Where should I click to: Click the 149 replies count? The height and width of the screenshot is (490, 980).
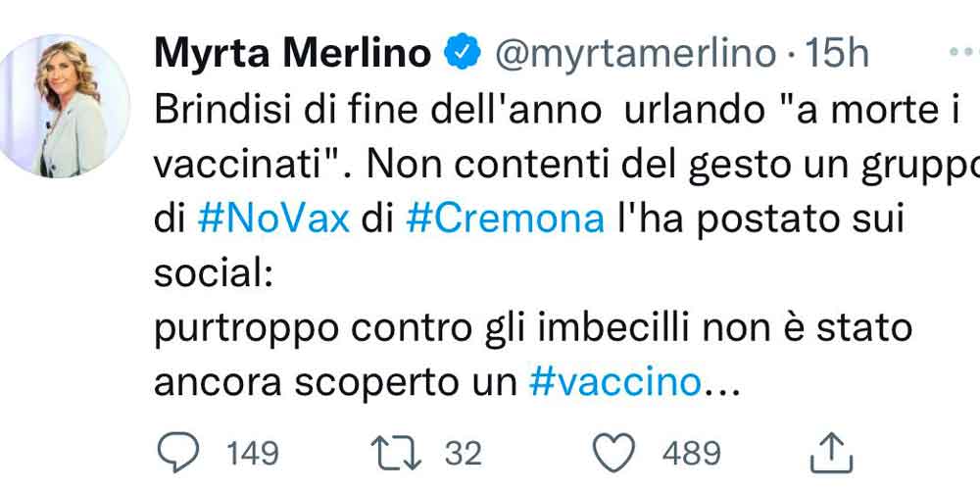(252, 453)
